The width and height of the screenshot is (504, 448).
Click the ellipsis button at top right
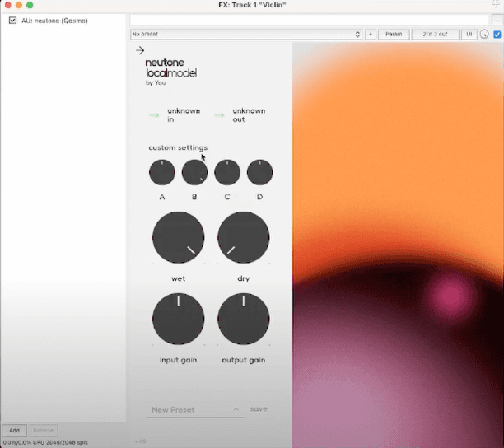[497, 21]
